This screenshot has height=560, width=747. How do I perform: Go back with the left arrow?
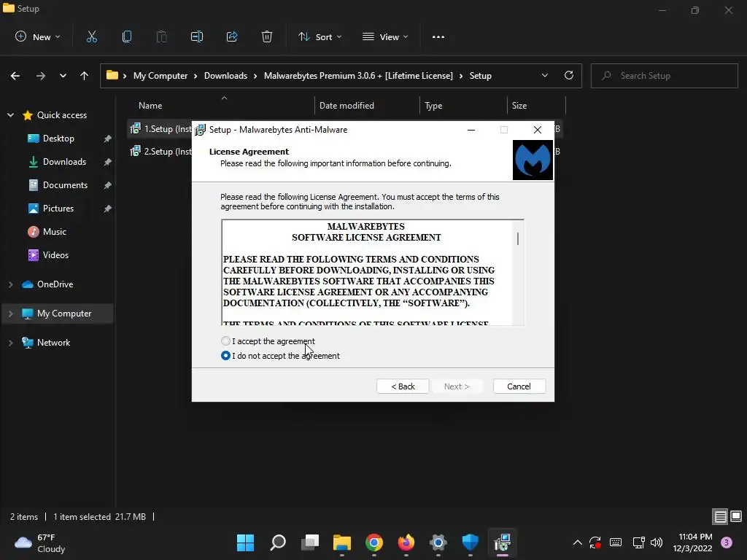click(x=15, y=76)
